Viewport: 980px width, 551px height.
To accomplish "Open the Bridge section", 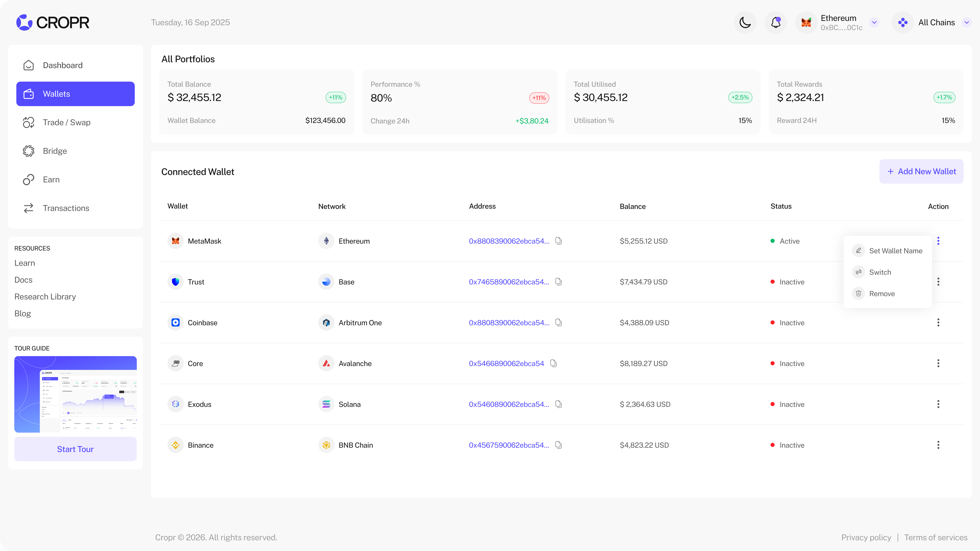I will (75, 151).
